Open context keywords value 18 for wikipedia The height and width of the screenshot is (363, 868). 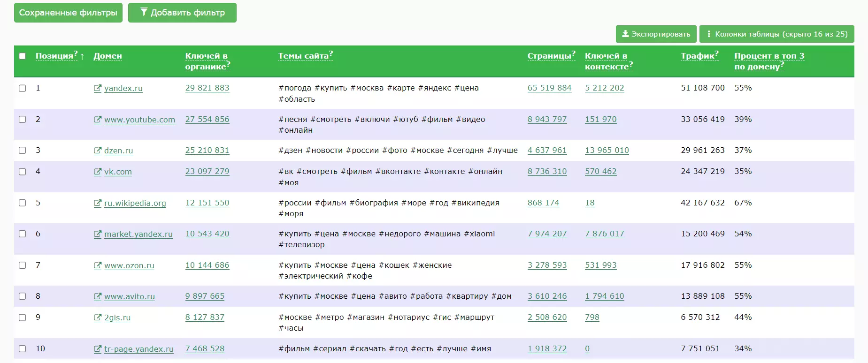click(590, 203)
